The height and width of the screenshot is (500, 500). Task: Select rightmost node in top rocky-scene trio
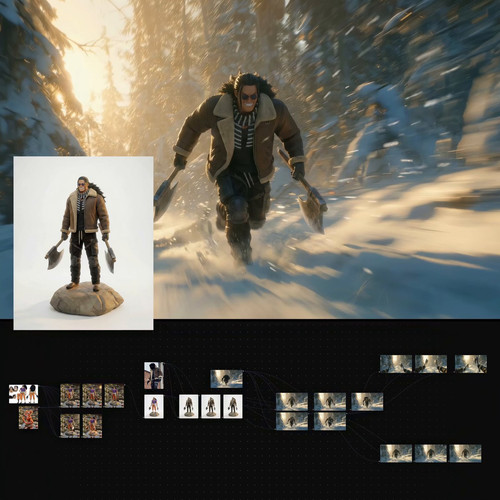(114, 396)
